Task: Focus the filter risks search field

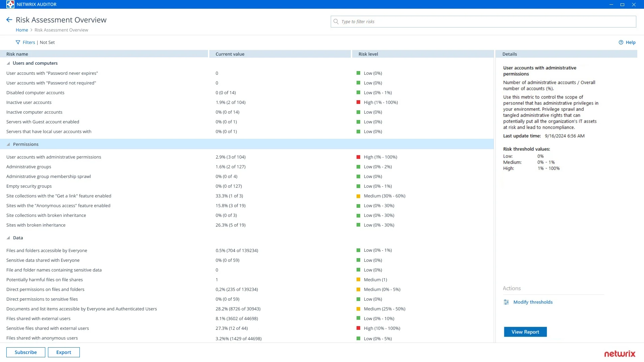Action: pos(483,21)
